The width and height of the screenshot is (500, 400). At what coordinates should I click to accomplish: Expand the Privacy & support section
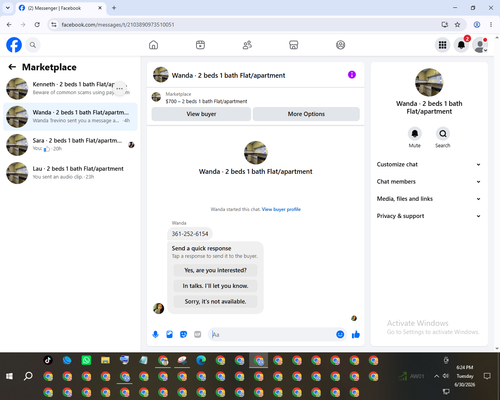[x=429, y=216]
